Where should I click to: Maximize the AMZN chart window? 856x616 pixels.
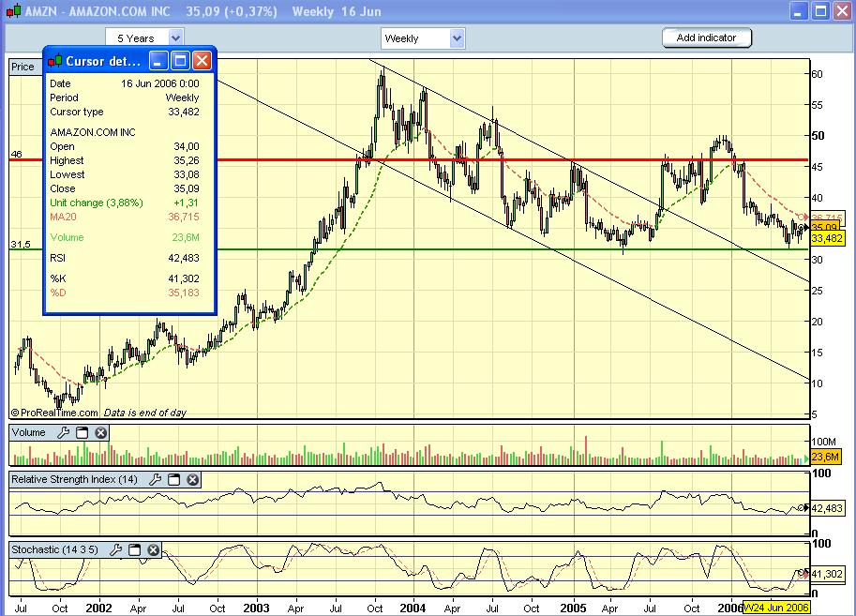tap(820, 11)
